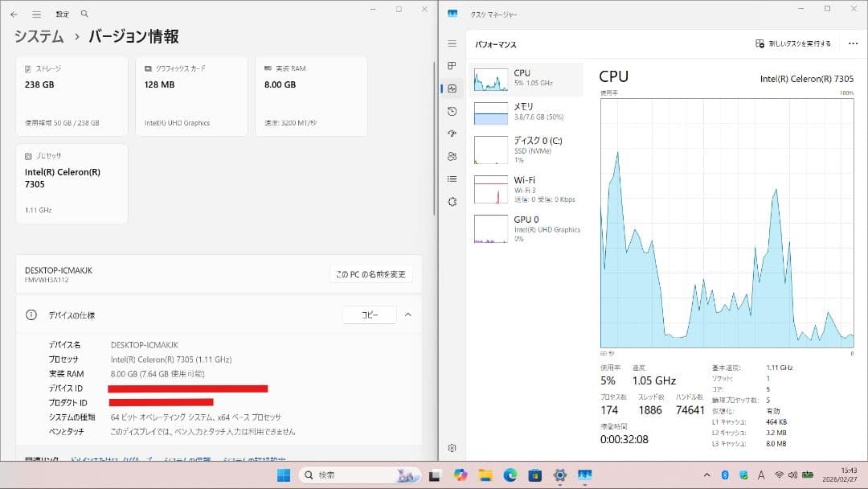Collapse the device specifications section chevron
868x489 pixels.
(408, 314)
